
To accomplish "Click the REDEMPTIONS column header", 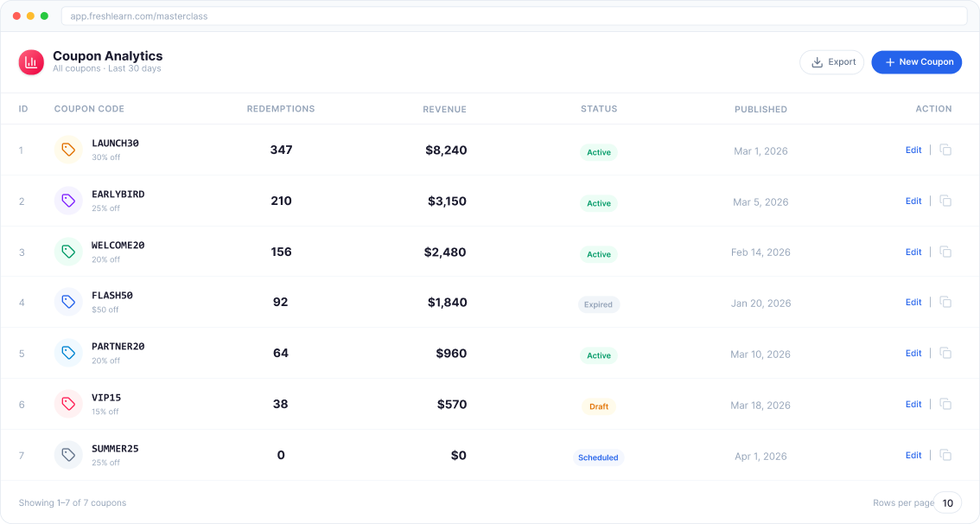I will [x=281, y=109].
